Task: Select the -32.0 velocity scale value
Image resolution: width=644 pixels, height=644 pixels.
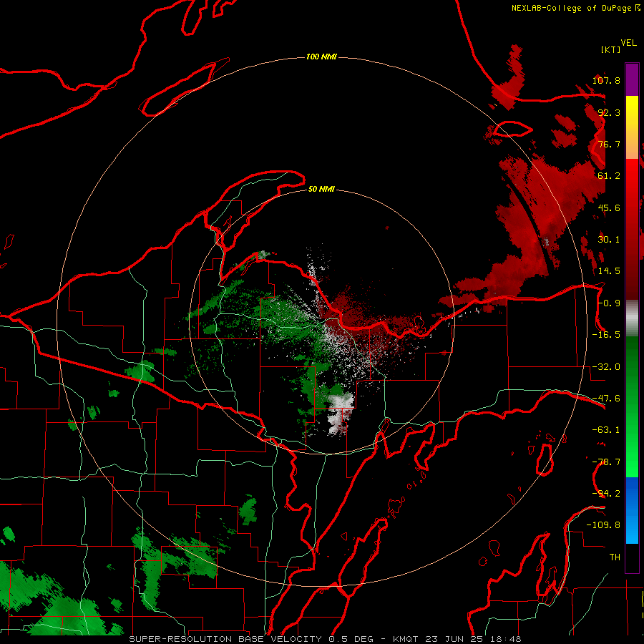Action: pos(606,367)
